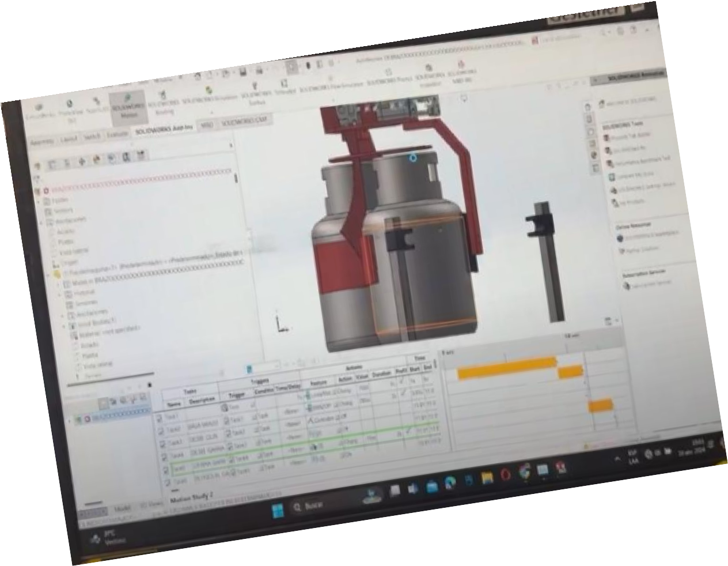Switch to the MBD ribbon tab

click(206, 126)
